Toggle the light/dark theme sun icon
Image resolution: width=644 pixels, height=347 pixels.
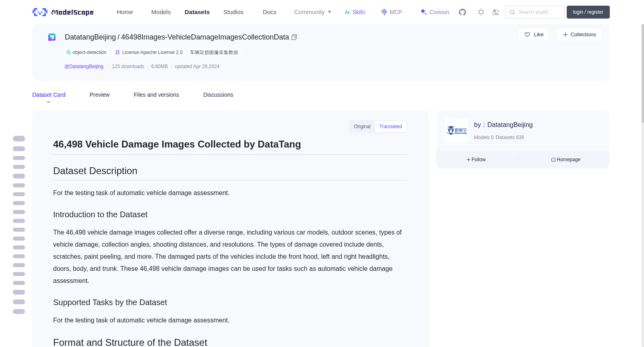(481, 12)
